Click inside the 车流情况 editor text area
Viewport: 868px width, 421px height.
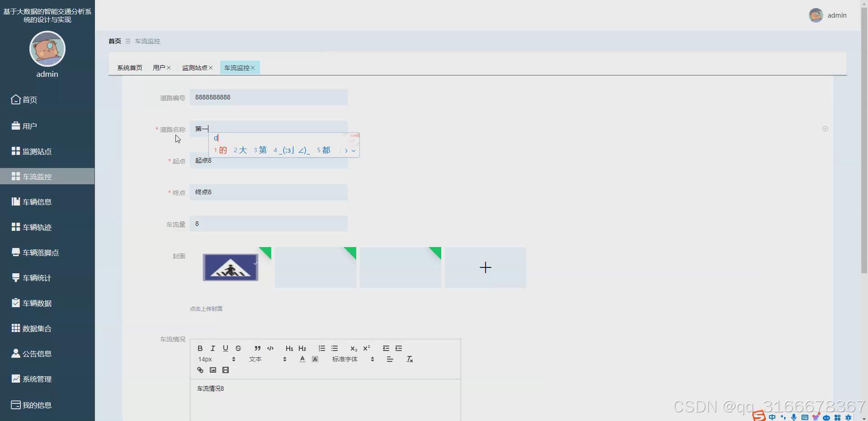[x=325, y=400]
